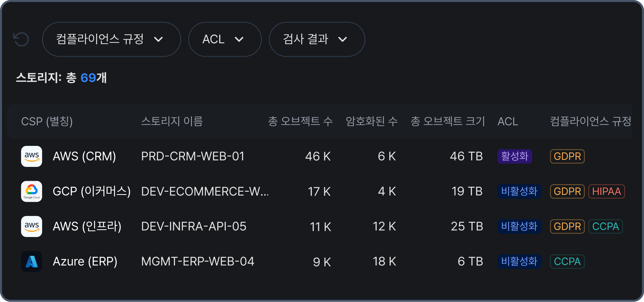The image size is (644, 302).
Task: Expand the 검사 결과 filter dropdown
Action: pyautogui.click(x=317, y=39)
